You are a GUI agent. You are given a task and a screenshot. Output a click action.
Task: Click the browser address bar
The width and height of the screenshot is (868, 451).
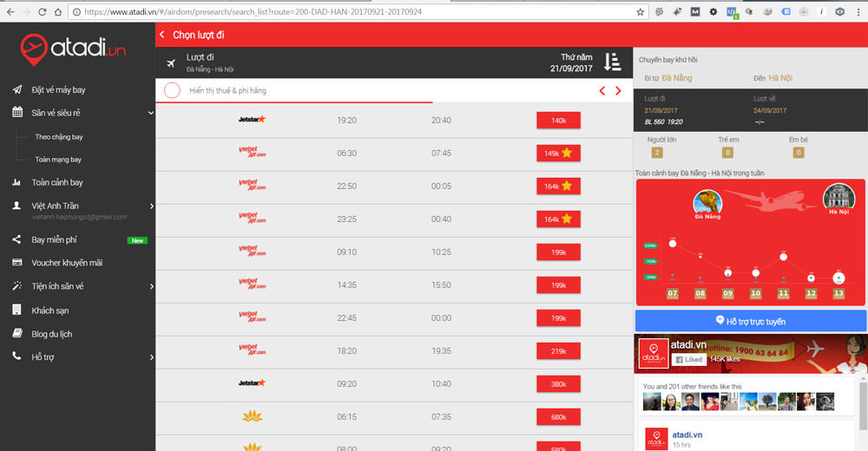347,12
